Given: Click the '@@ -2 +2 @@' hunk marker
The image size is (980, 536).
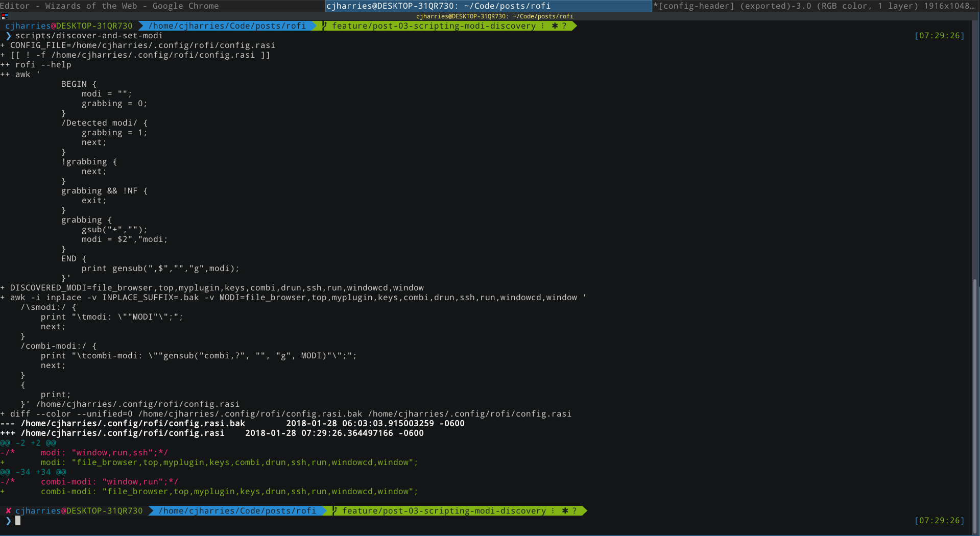Looking at the screenshot, I should [x=28, y=443].
